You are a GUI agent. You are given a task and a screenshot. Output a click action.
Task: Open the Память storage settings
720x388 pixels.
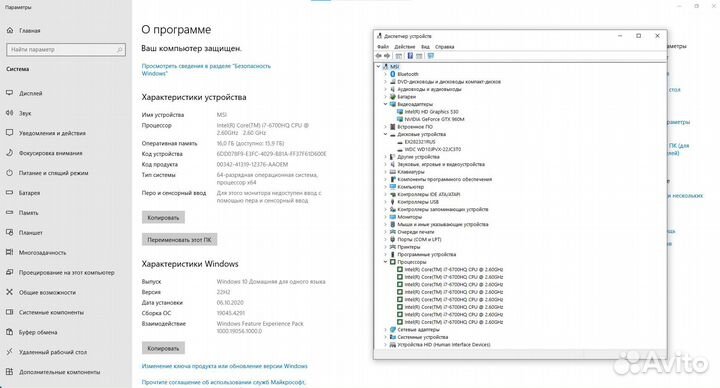[28, 213]
